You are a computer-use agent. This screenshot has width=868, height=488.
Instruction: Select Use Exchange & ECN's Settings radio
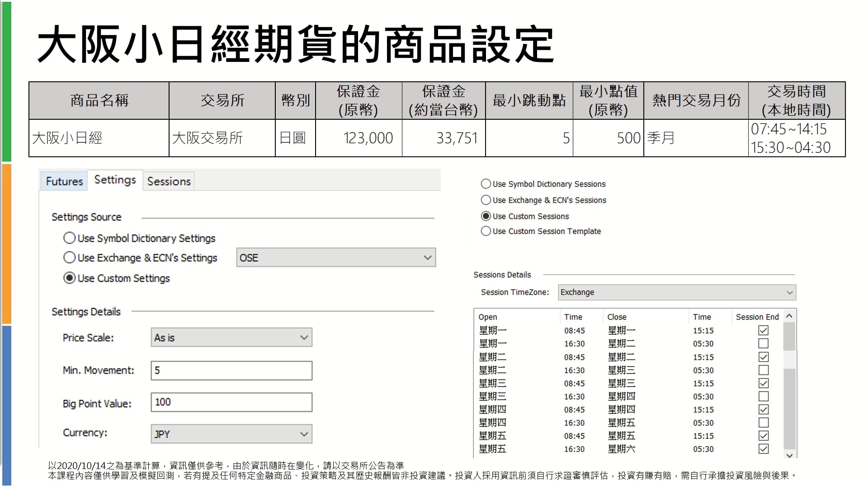(69, 258)
